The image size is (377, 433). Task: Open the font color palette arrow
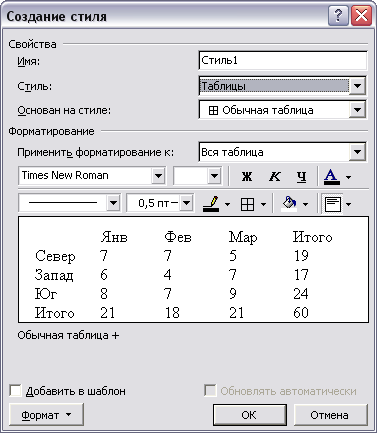click(x=348, y=177)
